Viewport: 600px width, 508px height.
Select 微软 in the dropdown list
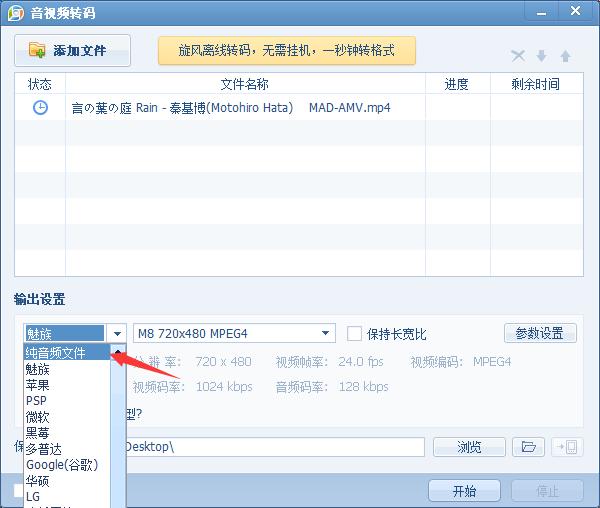tap(67, 417)
